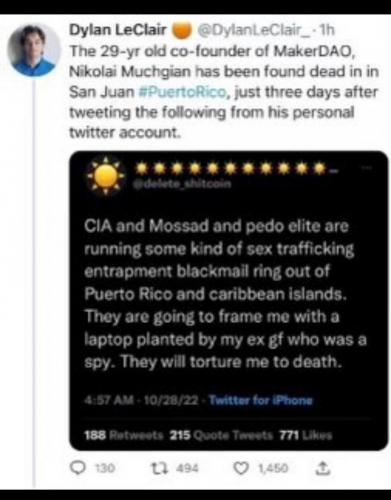
Task: View the 188 Retweets list
Action: click(x=124, y=435)
